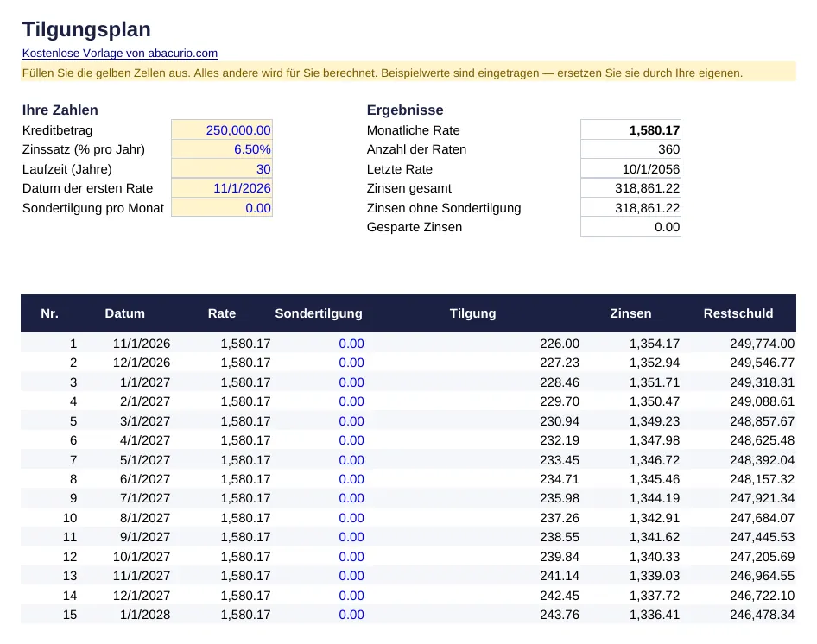Select the Ihre Zahlen section heading
The image size is (817, 644).
click(60, 110)
